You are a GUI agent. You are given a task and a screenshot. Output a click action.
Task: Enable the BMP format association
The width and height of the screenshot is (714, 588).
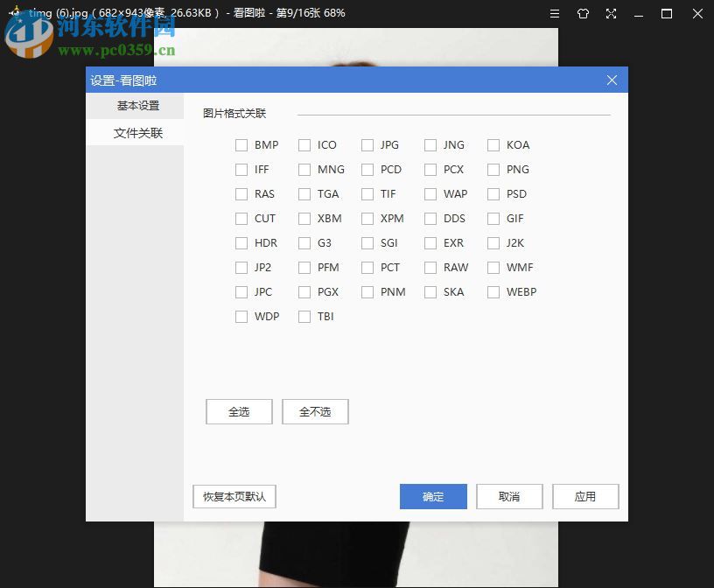tap(241, 144)
